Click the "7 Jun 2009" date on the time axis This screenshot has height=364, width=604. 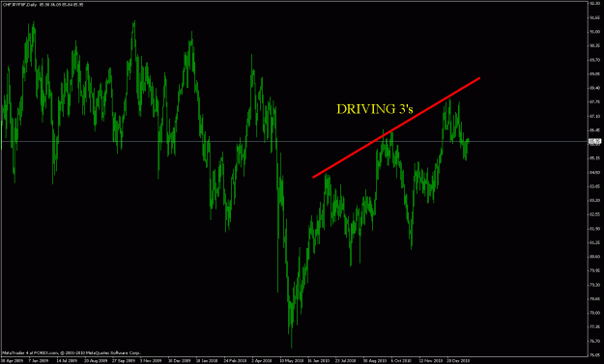coord(39,360)
